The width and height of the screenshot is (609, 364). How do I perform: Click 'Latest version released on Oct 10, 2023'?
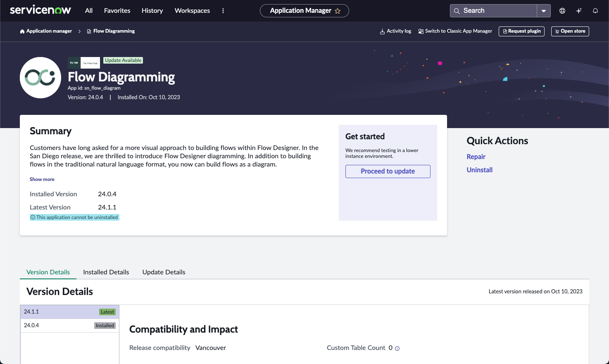coord(535,292)
